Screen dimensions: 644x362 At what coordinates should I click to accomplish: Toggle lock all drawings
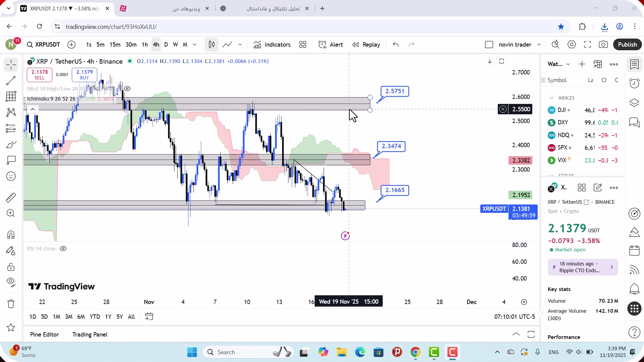11,267
